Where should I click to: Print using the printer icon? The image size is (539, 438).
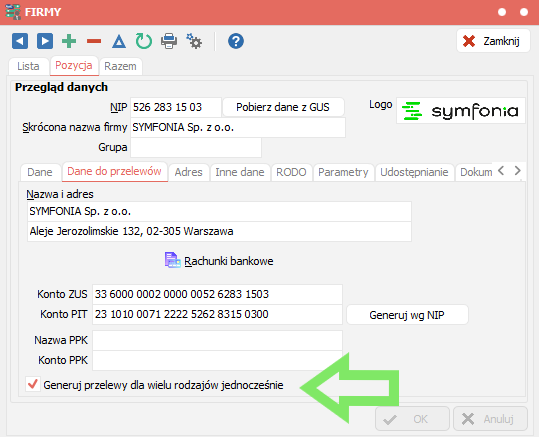169,41
